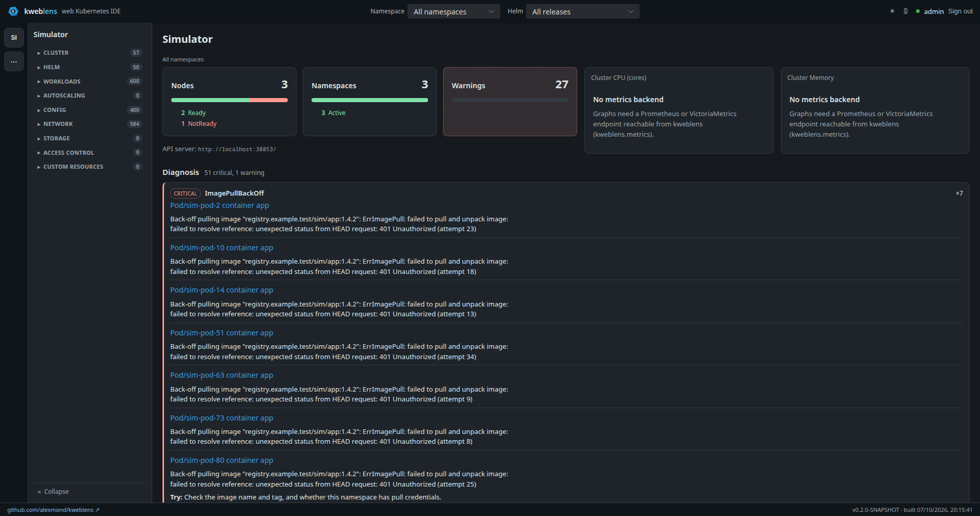Open Pod/sim-pod-2 container app

220,205
